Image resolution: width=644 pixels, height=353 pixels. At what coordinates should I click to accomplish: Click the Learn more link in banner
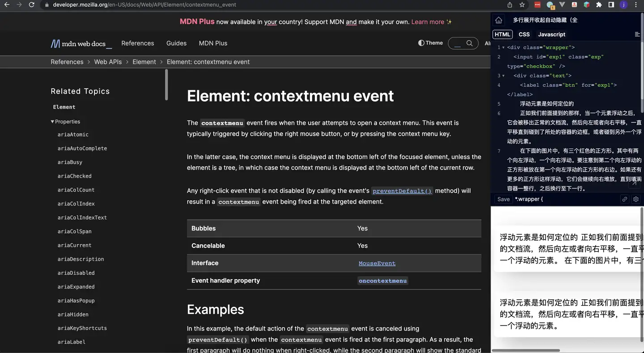(428, 21)
